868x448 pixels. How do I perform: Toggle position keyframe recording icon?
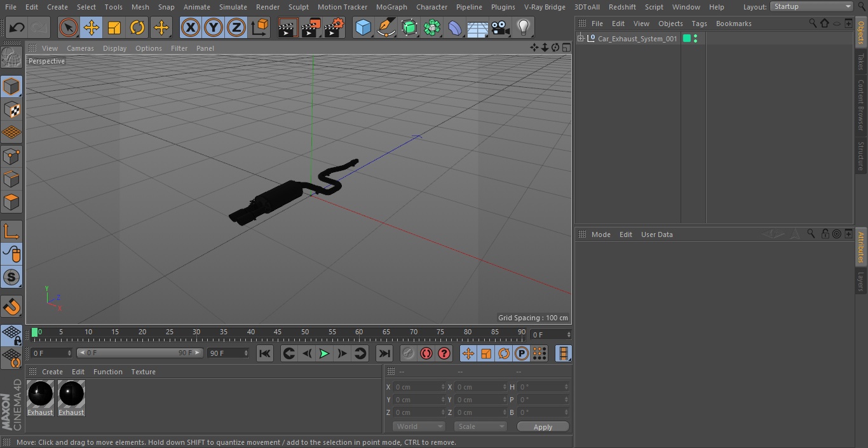pyautogui.click(x=468, y=353)
